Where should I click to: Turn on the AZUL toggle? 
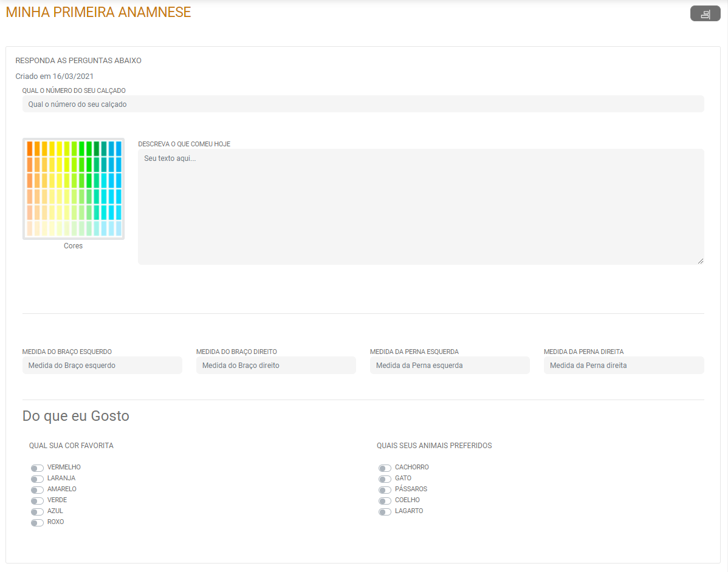tap(37, 512)
